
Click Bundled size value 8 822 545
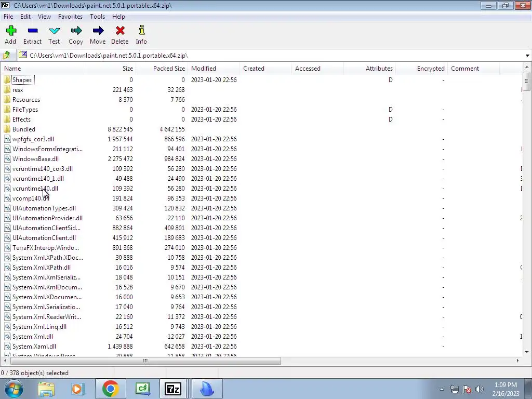(120, 129)
